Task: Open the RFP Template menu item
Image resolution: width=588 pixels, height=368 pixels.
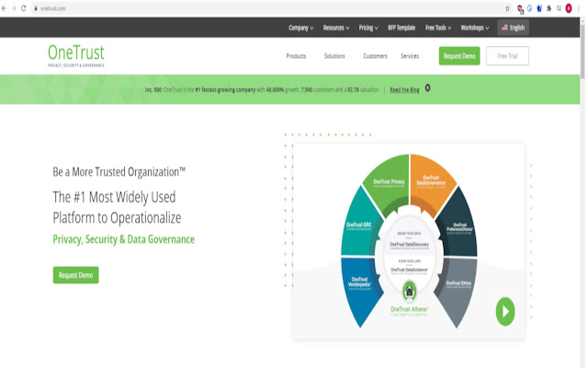Action: 401,28
